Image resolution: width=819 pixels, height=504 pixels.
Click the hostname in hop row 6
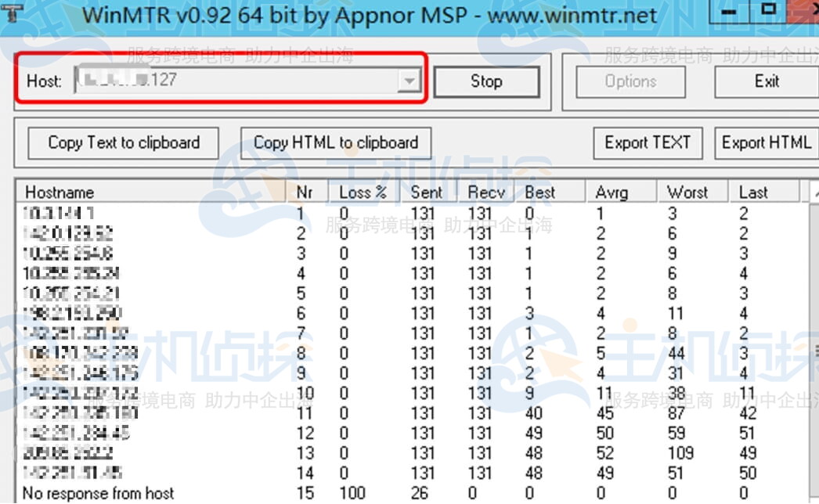coord(72,313)
